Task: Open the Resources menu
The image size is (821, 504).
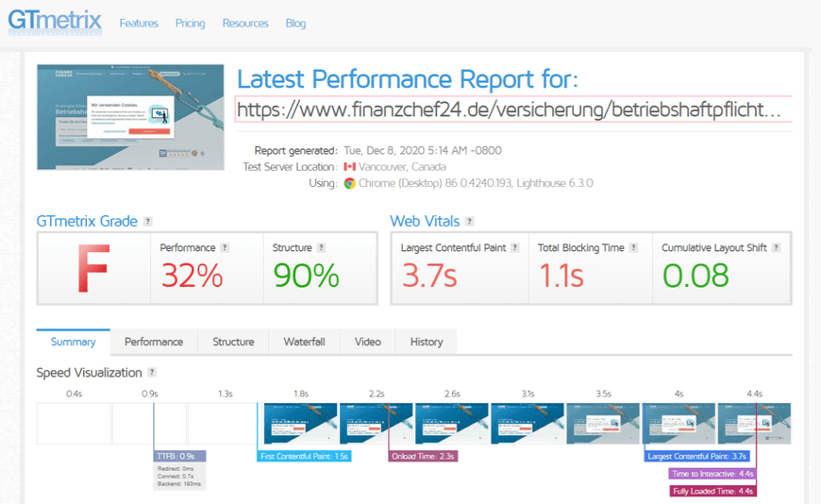Action: coord(245,24)
